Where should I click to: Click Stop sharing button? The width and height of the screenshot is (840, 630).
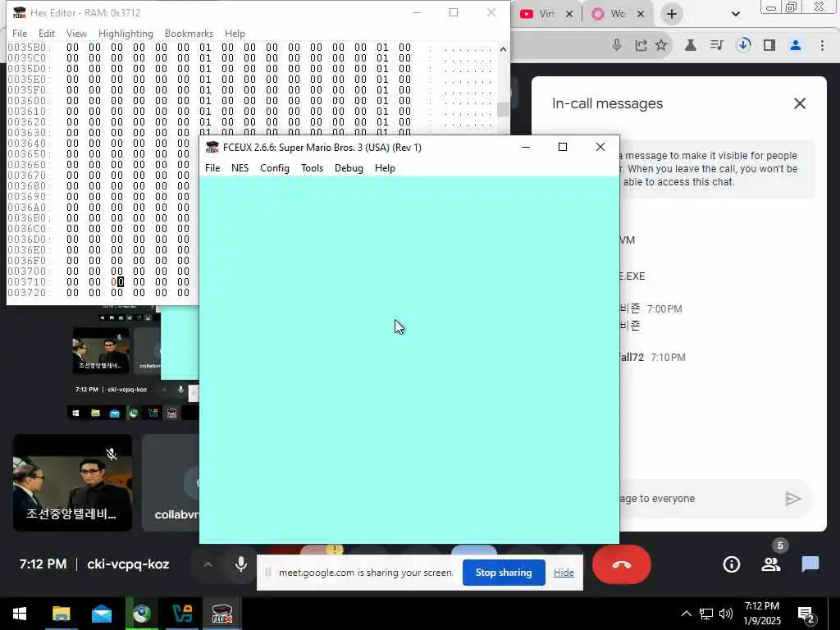pyautogui.click(x=504, y=573)
